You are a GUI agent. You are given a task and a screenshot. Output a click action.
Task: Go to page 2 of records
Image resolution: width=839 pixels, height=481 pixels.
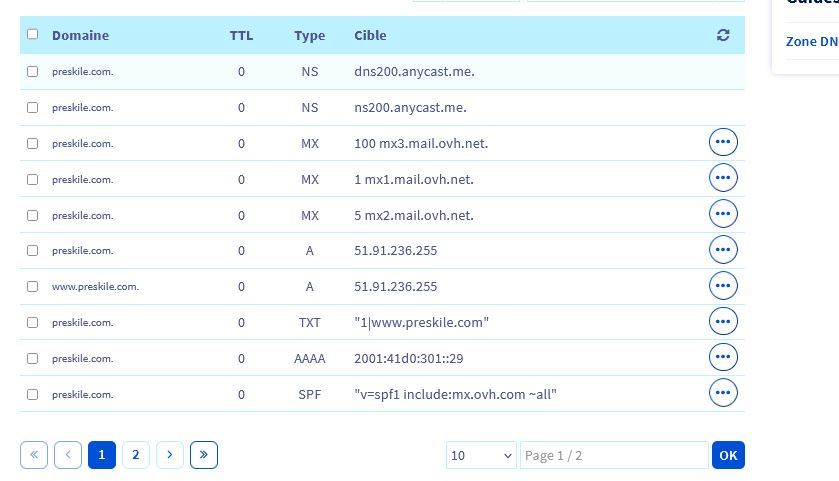click(x=136, y=455)
